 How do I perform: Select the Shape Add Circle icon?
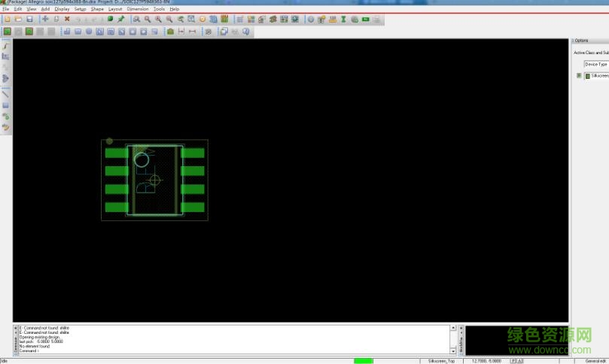[x=89, y=32]
